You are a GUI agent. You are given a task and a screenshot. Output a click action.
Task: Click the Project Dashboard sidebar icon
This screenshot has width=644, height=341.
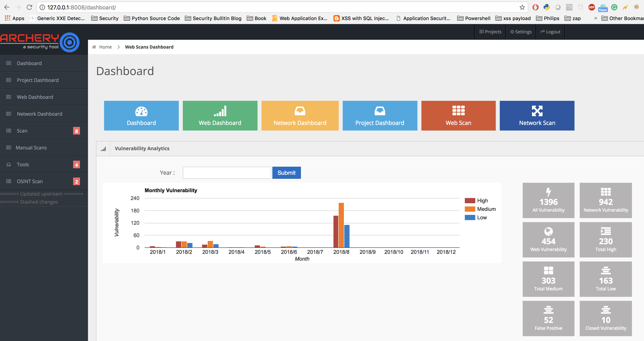click(x=9, y=80)
